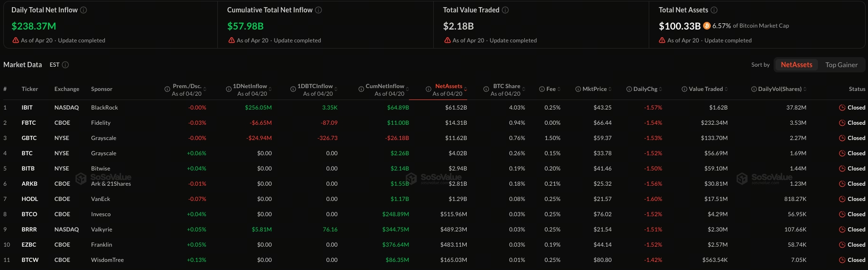
Task: Click info icon next to Daily Total Net Inflow
Action: (x=83, y=10)
